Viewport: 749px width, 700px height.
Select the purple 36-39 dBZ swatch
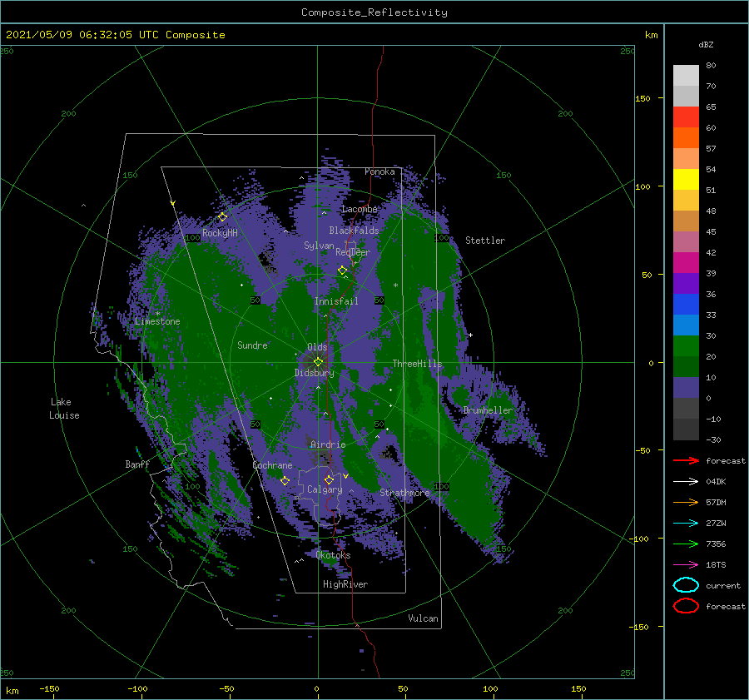point(686,283)
